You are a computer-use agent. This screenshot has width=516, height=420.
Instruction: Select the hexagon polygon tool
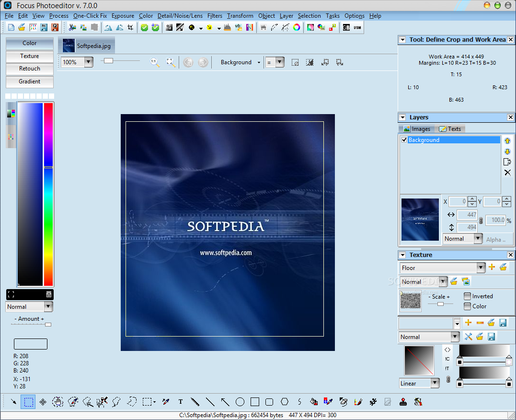[x=285, y=402]
